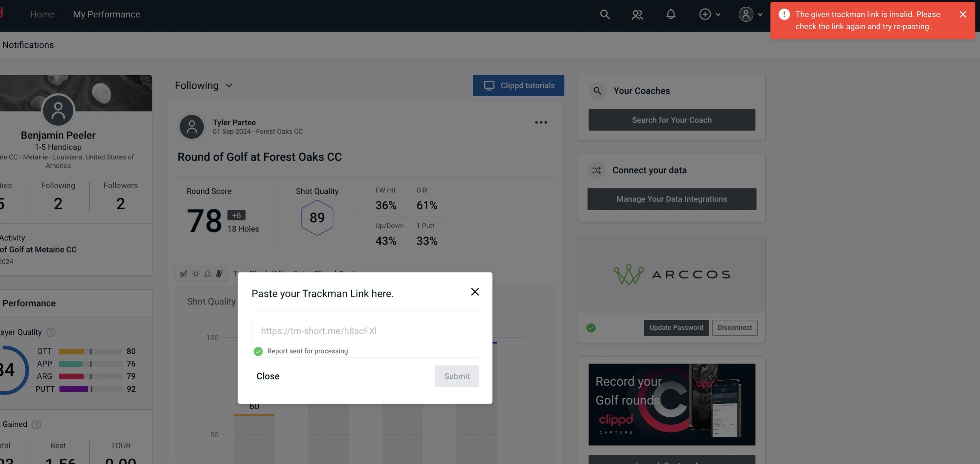Viewport: 980px width, 464px height.
Task: Click the Clippd tutorials button
Action: 519,85
